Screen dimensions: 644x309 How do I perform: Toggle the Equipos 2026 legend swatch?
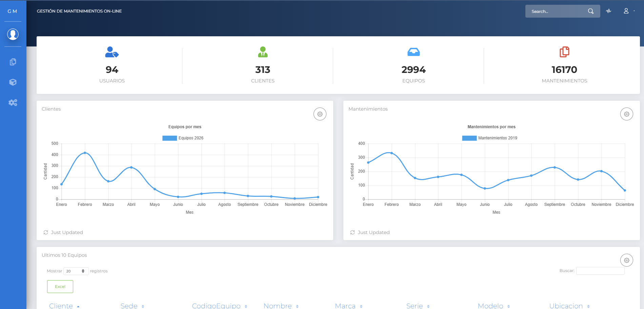169,138
